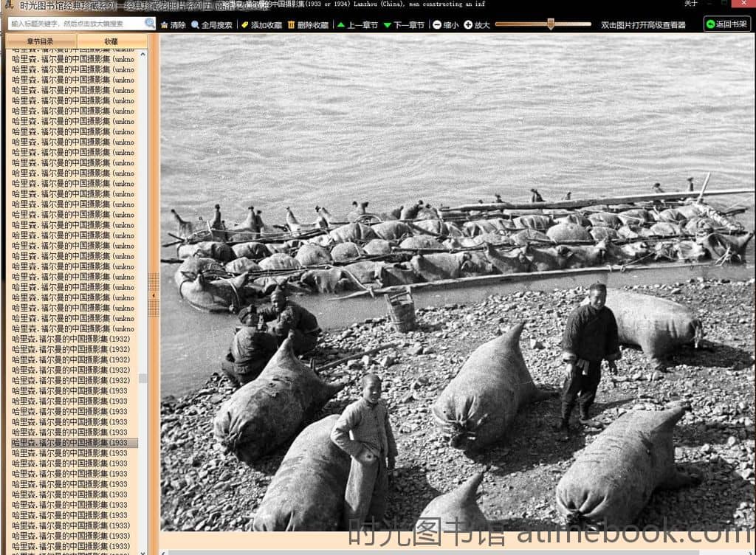Collapse the sidebar using the splitter arrow
Screen dimensions: 756x555
pos(154,295)
